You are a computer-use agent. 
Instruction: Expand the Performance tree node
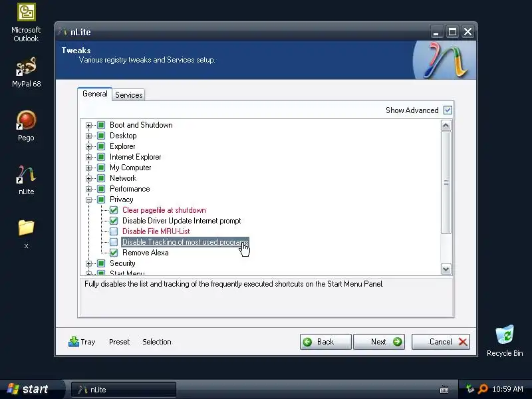tap(88, 189)
